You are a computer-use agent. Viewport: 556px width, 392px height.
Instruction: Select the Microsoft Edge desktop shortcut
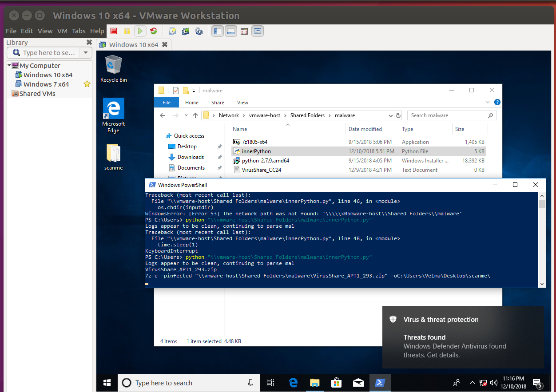click(113, 115)
